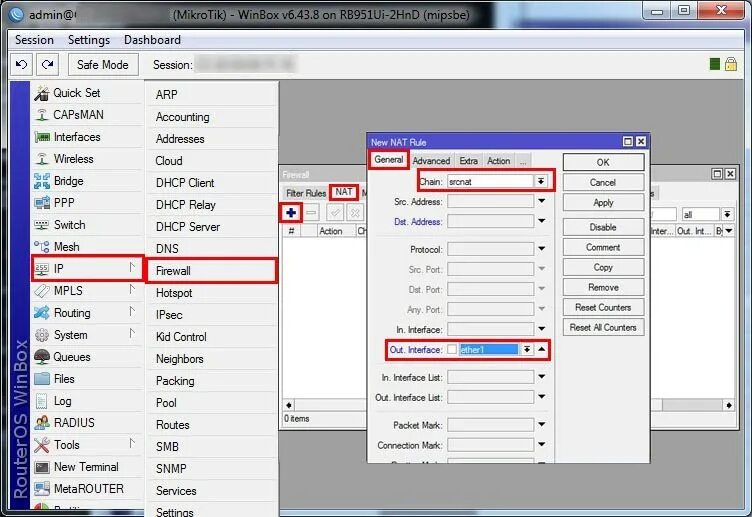The image size is (752, 517).
Task: Open the Settings menu
Action: click(x=89, y=40)
